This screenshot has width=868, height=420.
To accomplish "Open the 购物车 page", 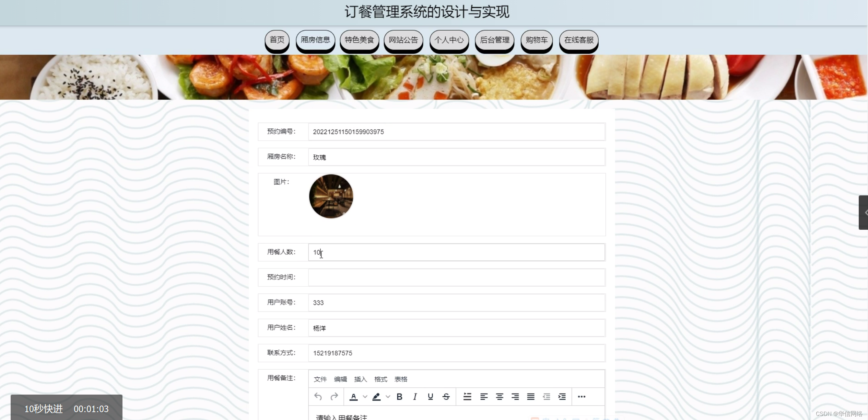I will [x=537, y=40].
